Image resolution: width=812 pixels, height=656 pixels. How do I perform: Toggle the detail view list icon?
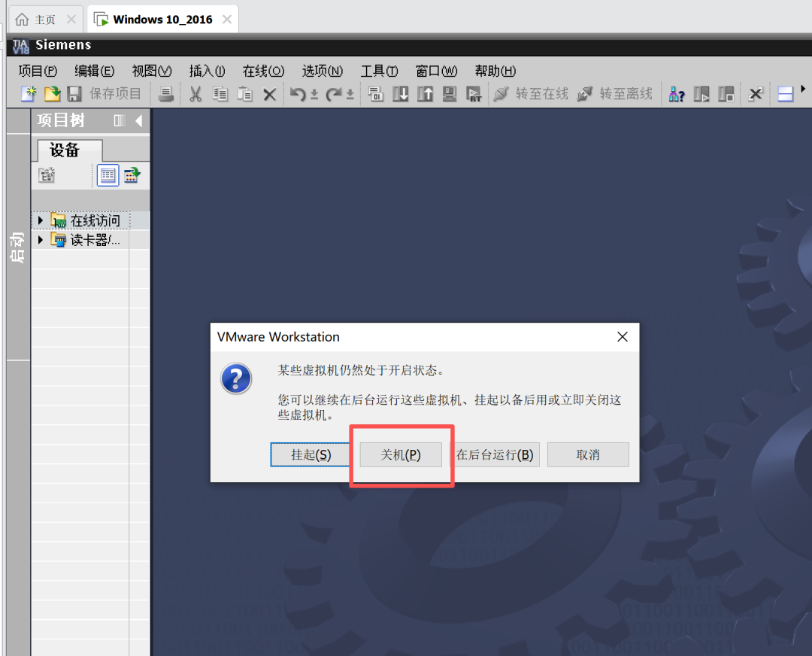click(108, 175)
